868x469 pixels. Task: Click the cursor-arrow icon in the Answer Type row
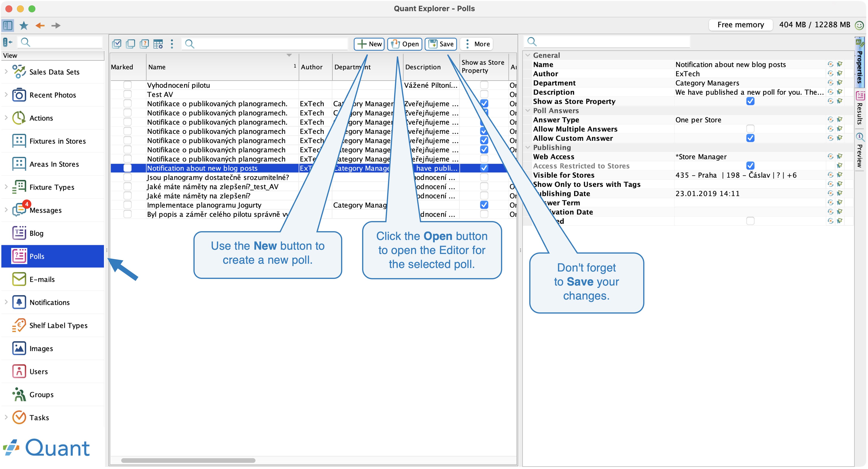click(x=839, y=120)
